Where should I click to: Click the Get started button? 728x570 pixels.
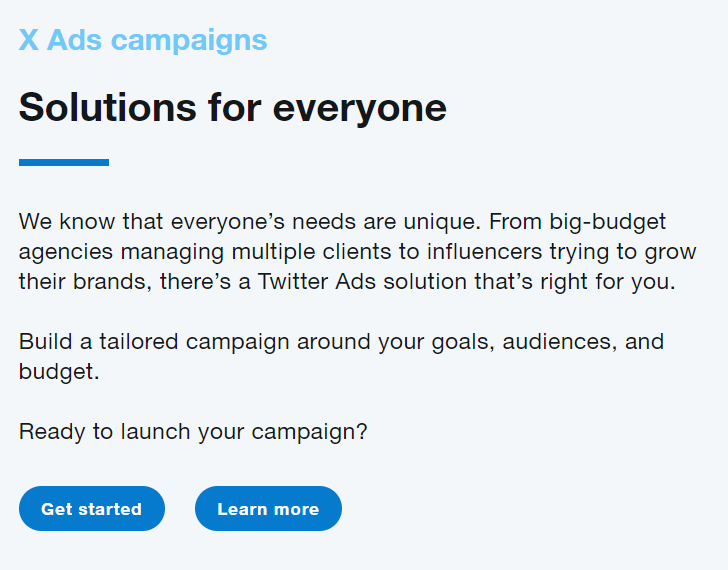click(x=92, y=509)
